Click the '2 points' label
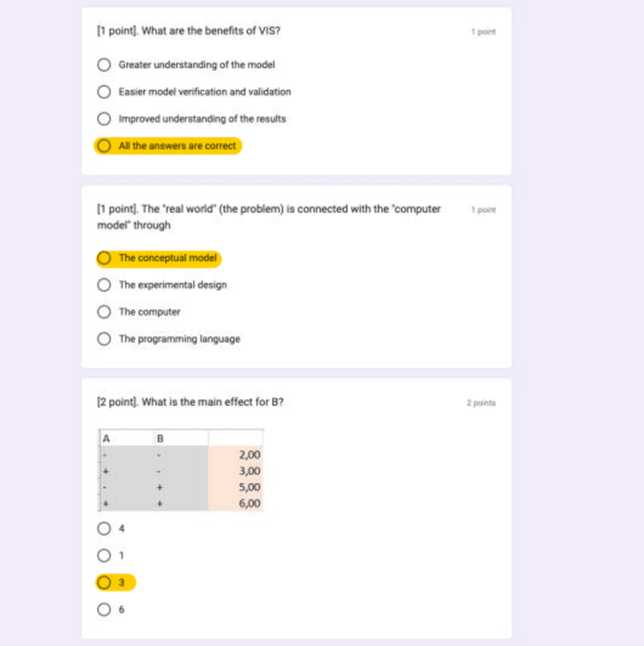Viewport: 644px width, 646px height. (x=481, y=402)
